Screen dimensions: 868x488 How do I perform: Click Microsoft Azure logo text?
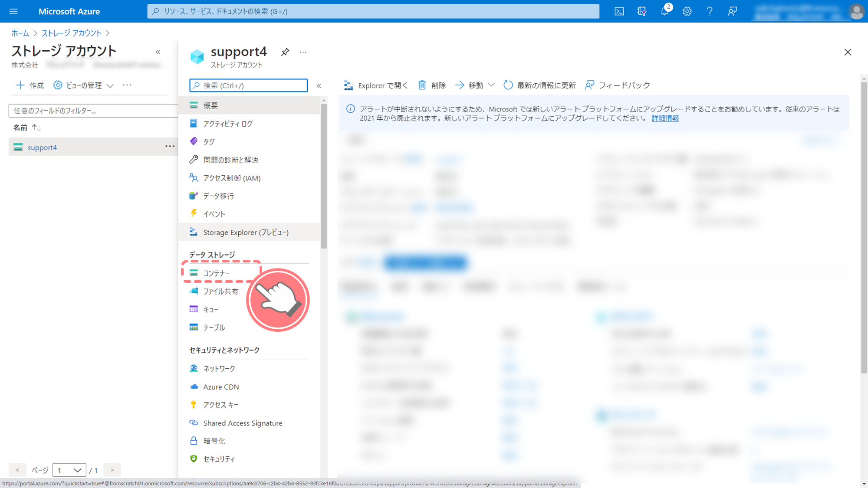coord(69,11)
